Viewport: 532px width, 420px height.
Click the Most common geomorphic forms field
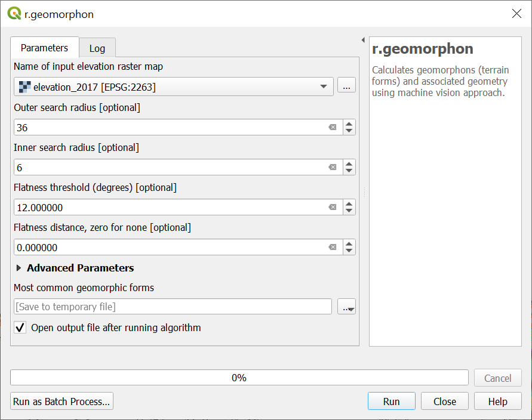173,307
